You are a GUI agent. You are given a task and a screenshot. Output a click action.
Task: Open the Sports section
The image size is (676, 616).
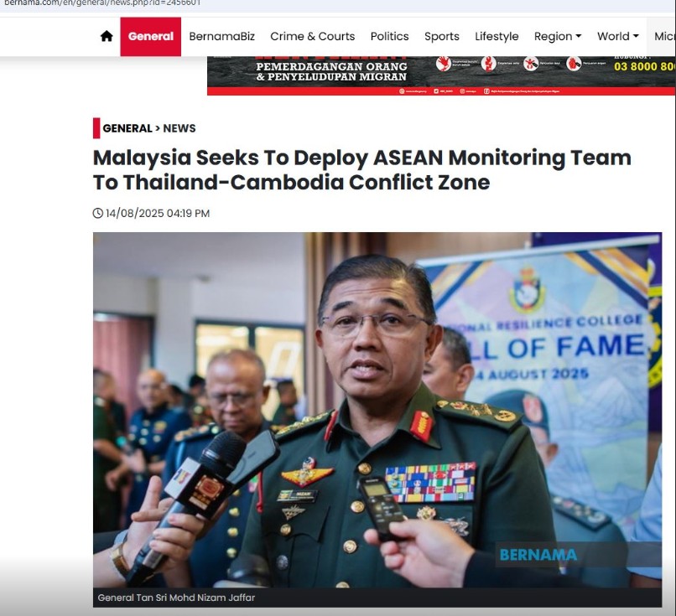(441, 37)
